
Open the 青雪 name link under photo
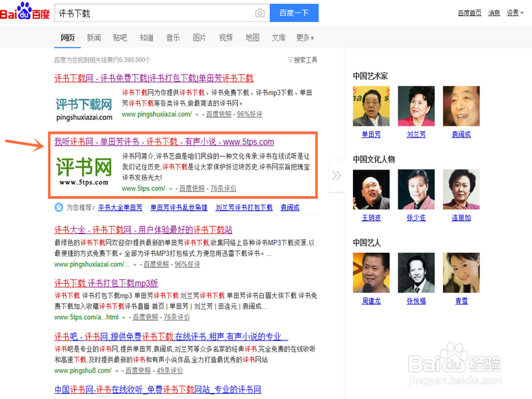pos(462,301)
